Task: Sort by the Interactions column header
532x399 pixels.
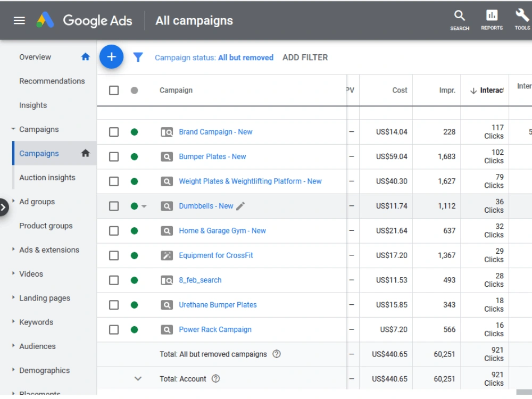Action: [x=487, y=90]
